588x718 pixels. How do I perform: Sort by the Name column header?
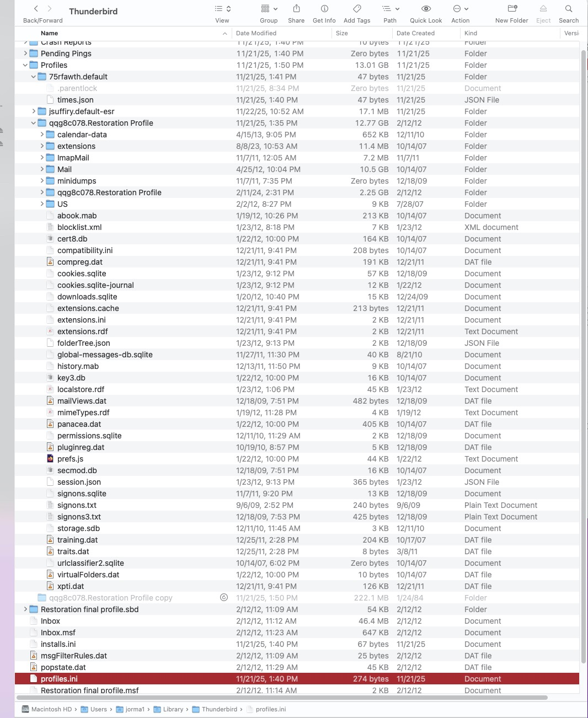[49, 33]
